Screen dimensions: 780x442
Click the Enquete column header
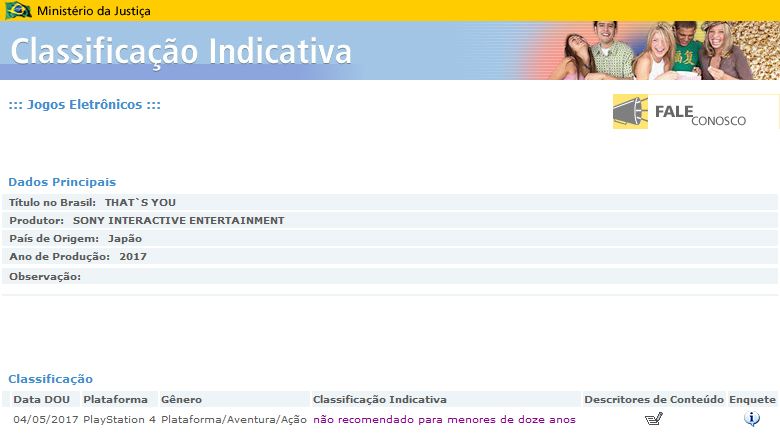(752, 399)
